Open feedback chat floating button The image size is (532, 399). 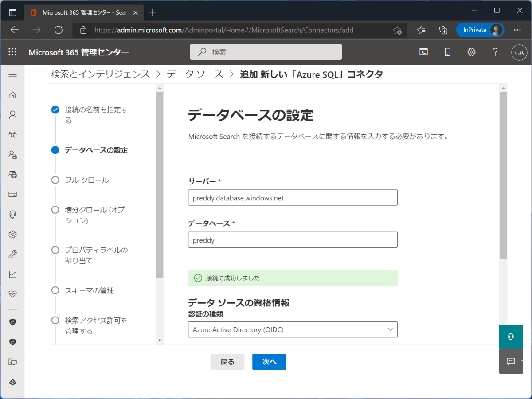pyautogui.click(x=511, y=361)
